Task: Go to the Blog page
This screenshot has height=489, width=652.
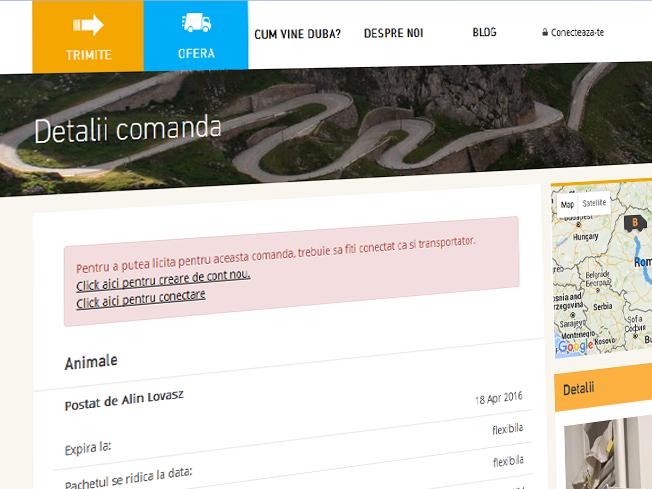Action: (x=484, y=32)
